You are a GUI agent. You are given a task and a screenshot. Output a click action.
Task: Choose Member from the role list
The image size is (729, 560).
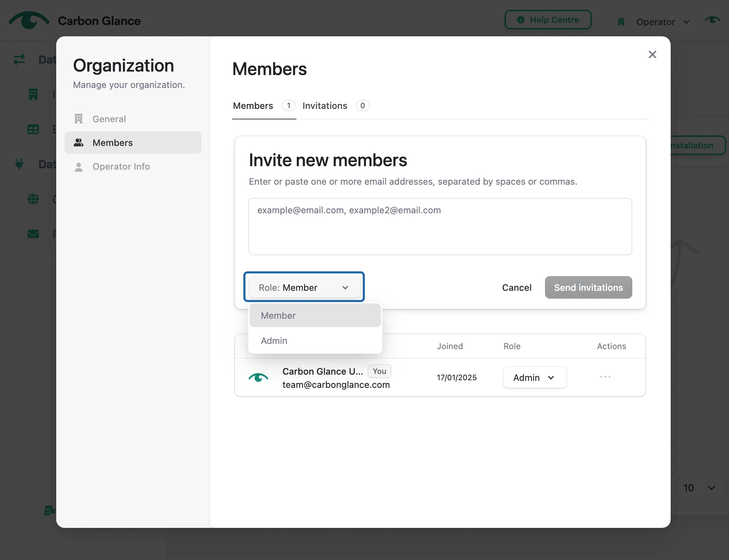coord(315,316)
